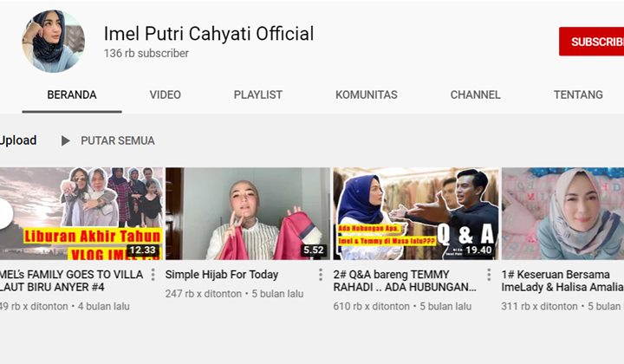Viewport: 624px width, 364px height.
Task: Play the Liburan Akhir Tahun vlog thumbnail
Action: [81, 213]
